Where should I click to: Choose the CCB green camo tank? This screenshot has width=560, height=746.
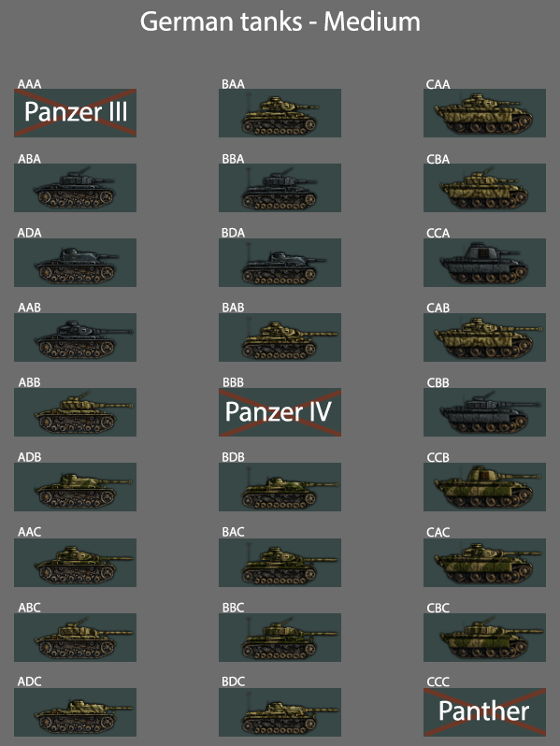[x=484, y=487]
